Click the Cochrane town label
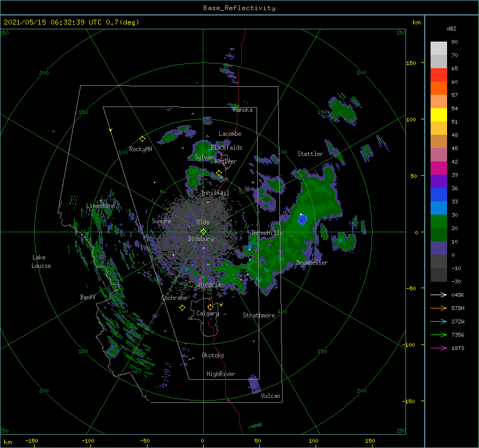479x448 pixels. (174, 298)
